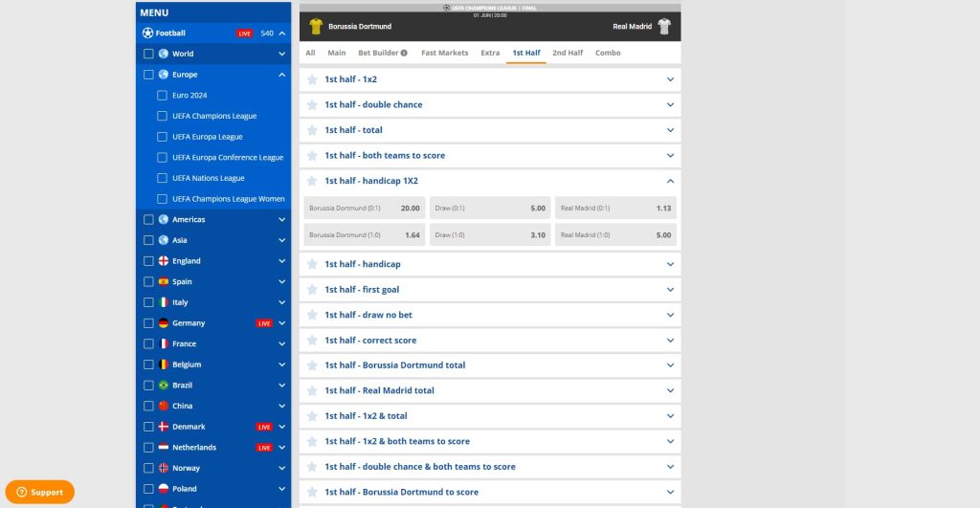The width and height of the screenshot is (980, 508).
Task: Star the 1st half - correct score market
Action: pyautogui.click(x=312, y=341)
